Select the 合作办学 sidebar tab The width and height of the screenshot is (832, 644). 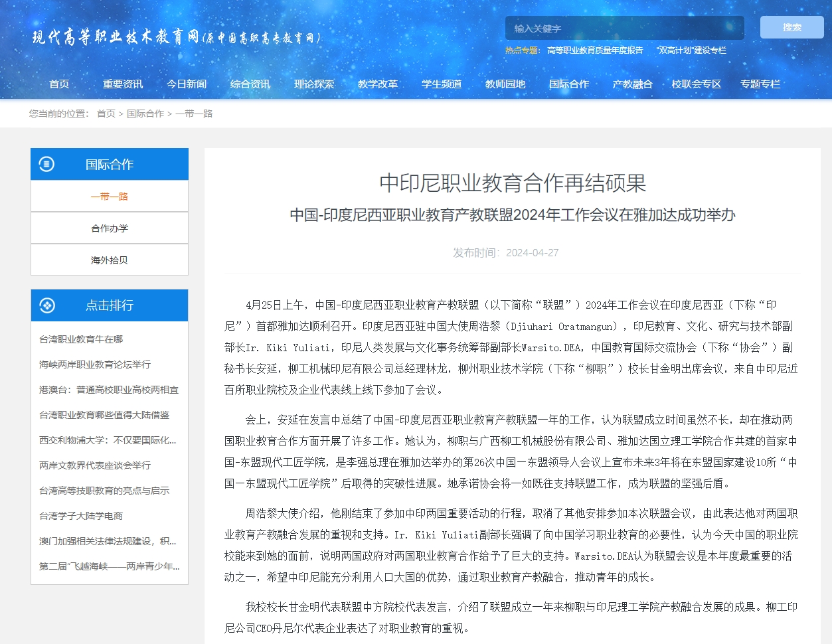[110, 228]
